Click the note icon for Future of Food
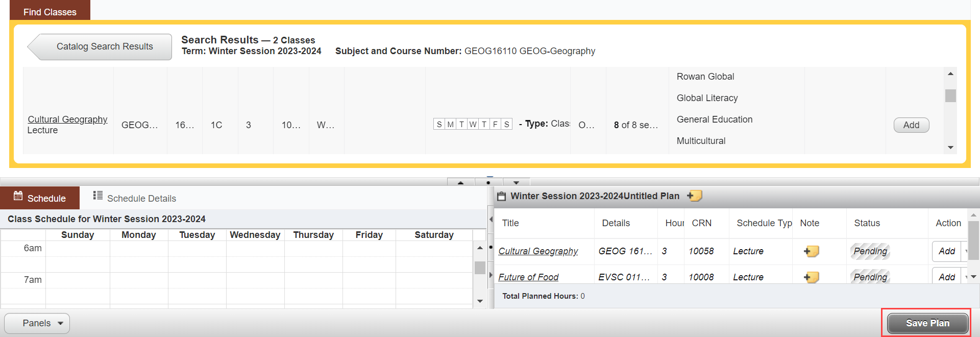The height and width of the screenshot is (337, 980). pyautogui.click(x=811, y=277)
